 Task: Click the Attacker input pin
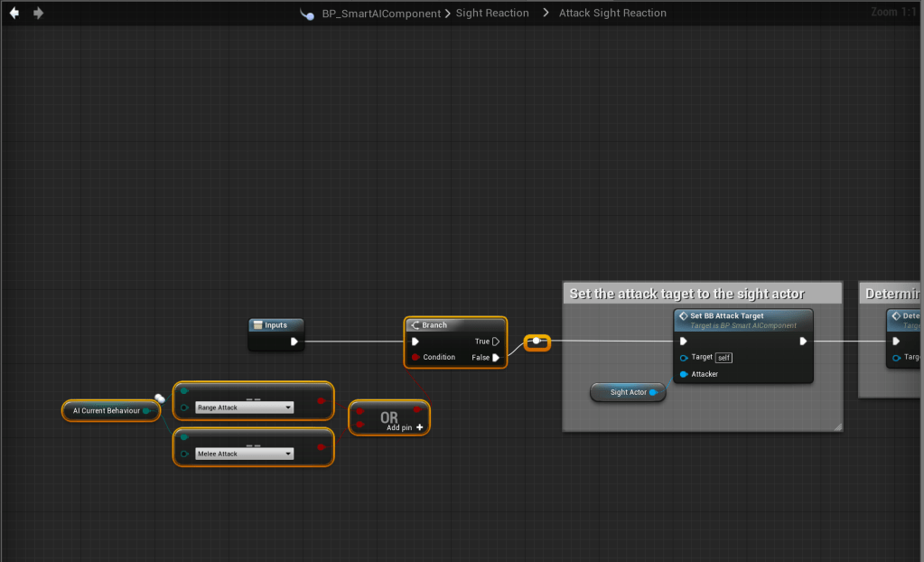pos(684,374)
